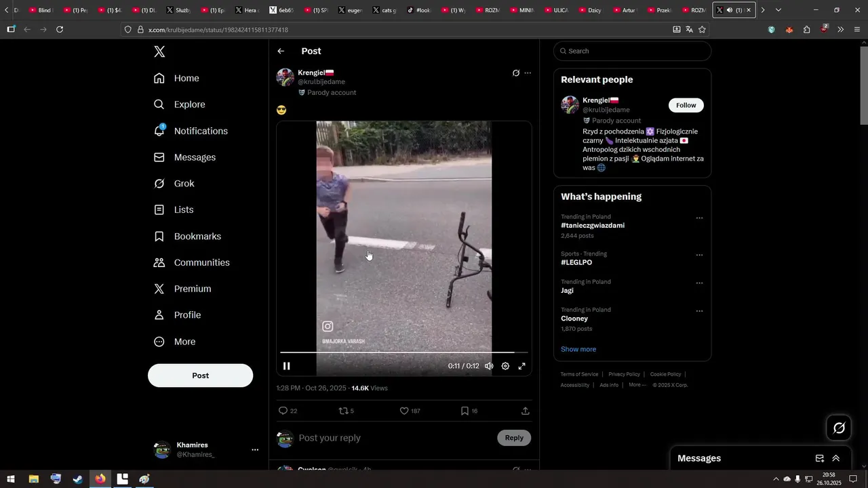Viewport: 868px width, 488px height.
Task: Open Messages in the sidebar
Action: click(184, 157)
